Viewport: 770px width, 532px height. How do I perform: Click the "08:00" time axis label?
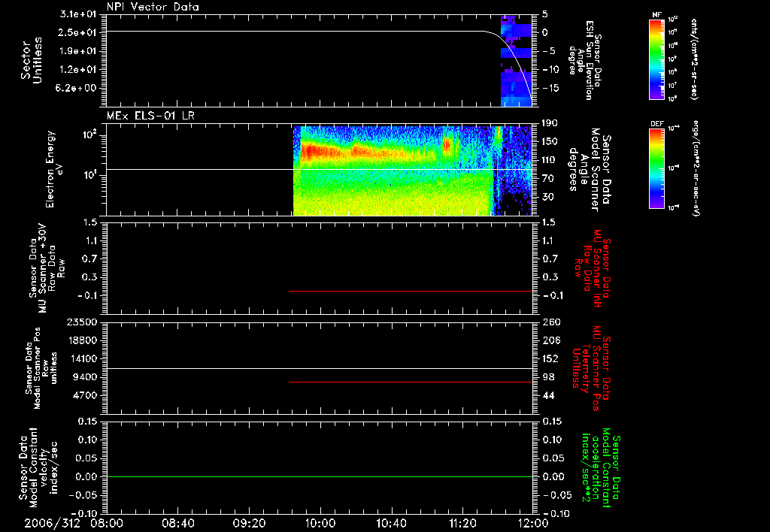click(x=107, y=523)
